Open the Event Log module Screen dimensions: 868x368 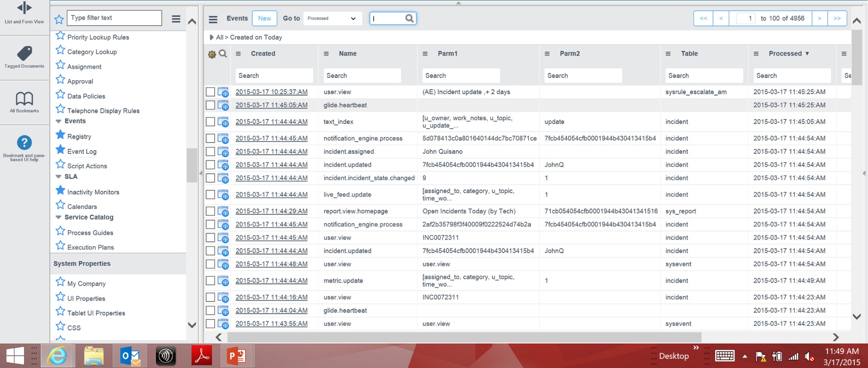(x=82, y=152)
